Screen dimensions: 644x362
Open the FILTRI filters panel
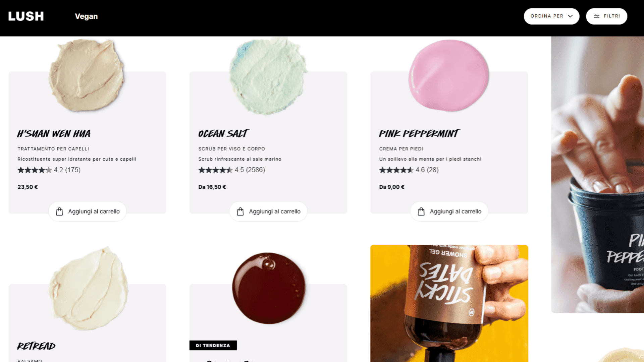(x=606, y=16)
